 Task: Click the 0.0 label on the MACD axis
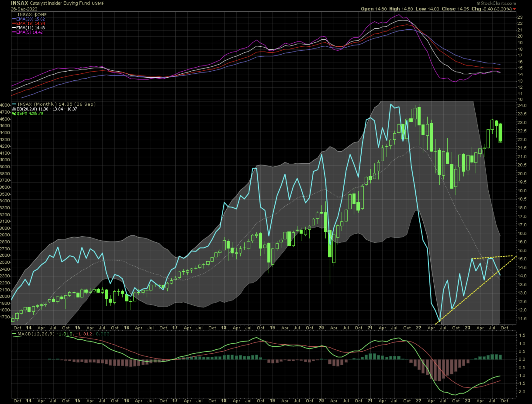point(522,359)
